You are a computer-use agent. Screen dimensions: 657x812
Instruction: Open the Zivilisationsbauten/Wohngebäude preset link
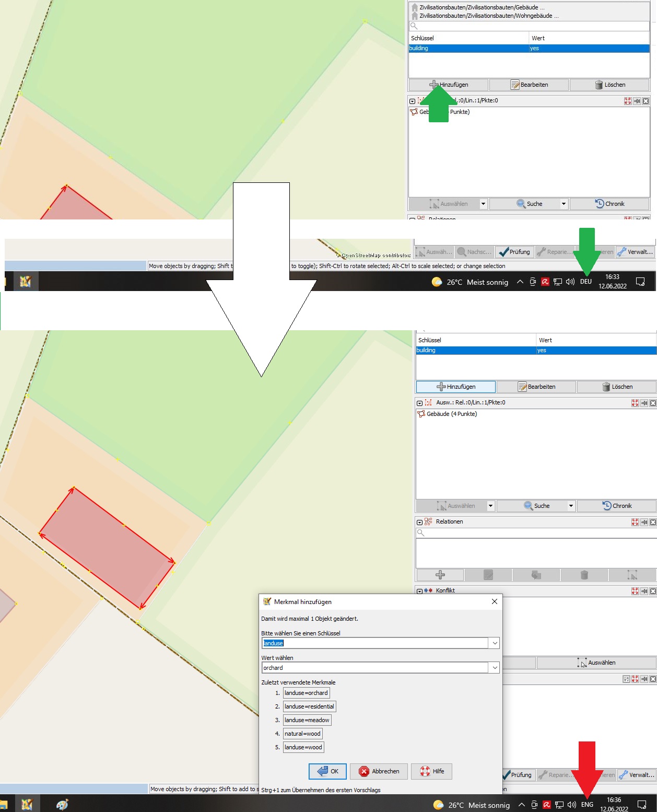(489, 16)
